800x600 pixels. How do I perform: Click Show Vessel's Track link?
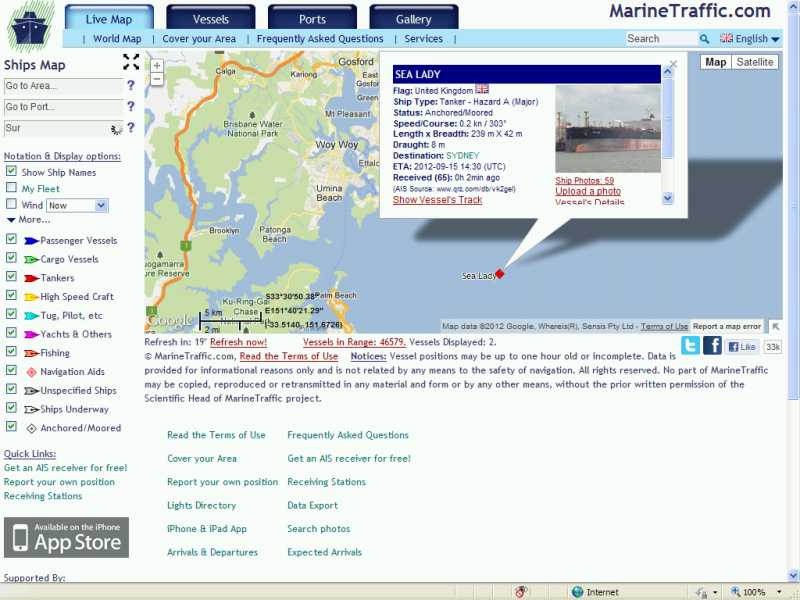[x=437, y=200]
